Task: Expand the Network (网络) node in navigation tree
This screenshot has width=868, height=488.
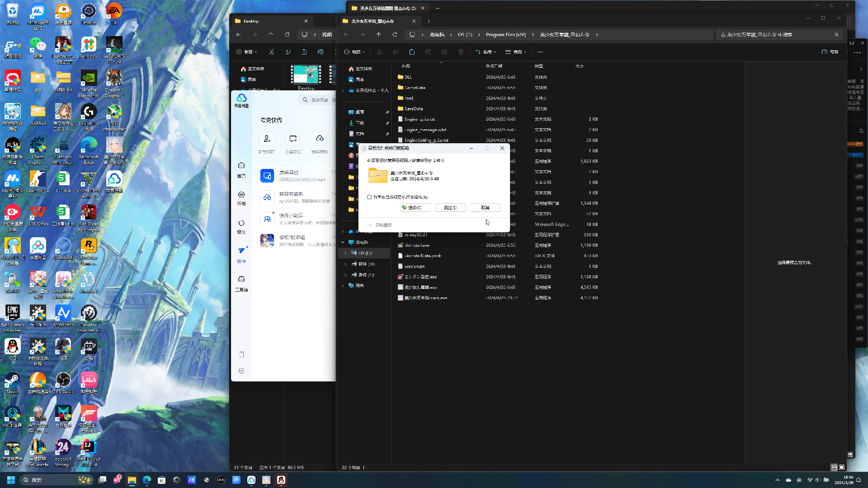Action: coord(343,286)
